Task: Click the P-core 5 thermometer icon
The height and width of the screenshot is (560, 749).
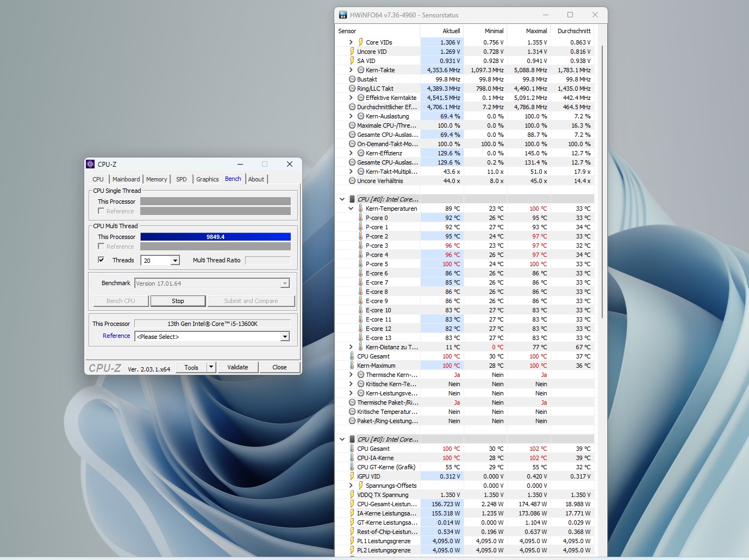Action: [360, 263]
